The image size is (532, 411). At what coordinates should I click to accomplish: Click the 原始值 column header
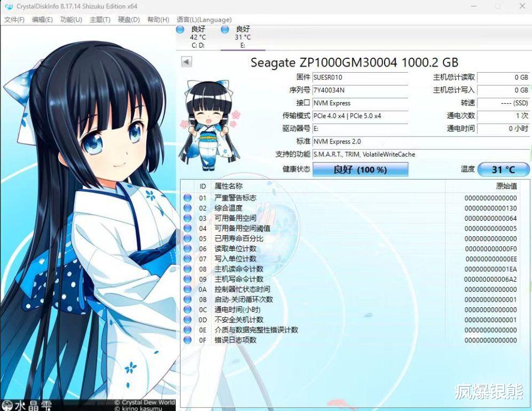(x=482, y=186)
